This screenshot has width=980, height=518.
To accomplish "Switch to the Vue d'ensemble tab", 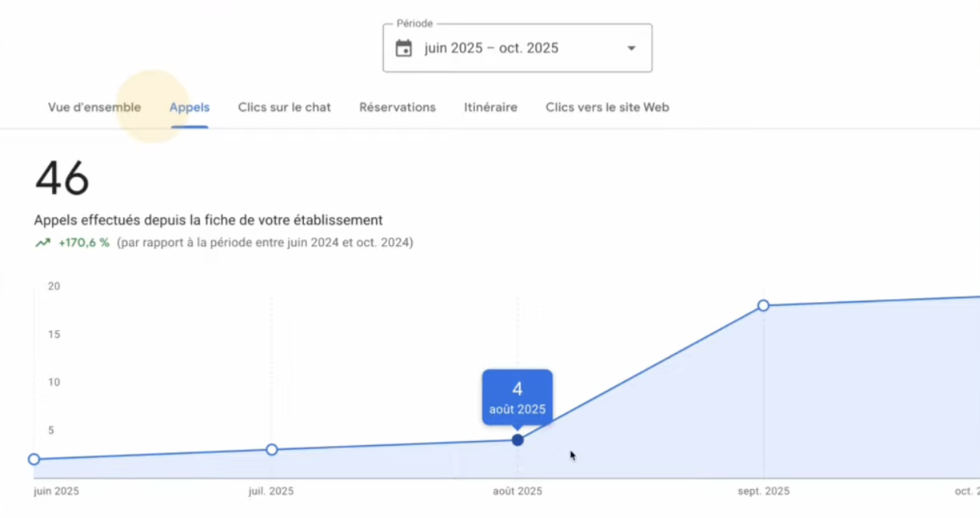I will (94, 107).
